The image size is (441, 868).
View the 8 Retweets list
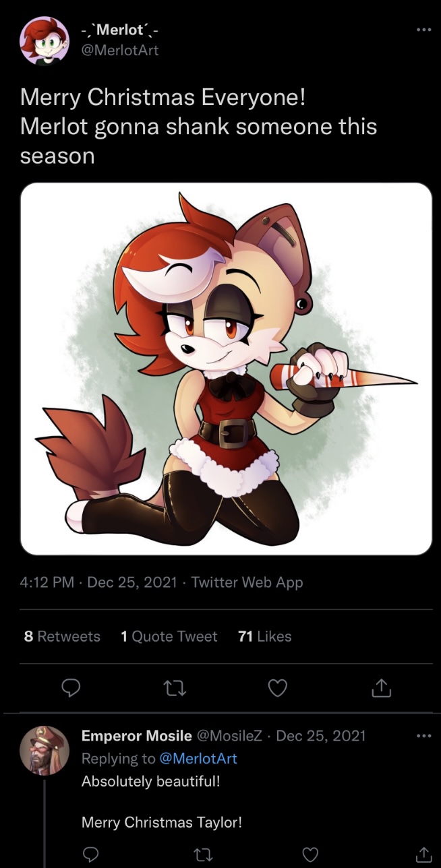[x=62, y=636]
